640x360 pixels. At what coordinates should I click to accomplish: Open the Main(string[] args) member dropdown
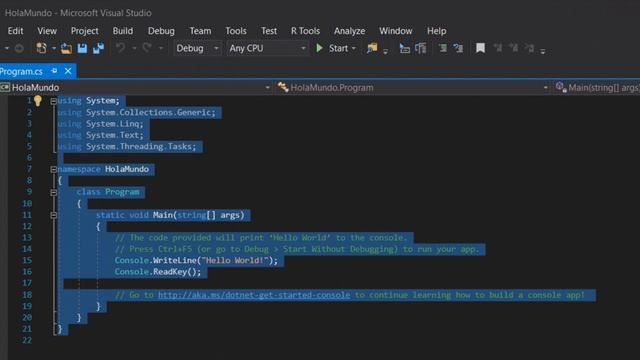(x=597, y=87)
